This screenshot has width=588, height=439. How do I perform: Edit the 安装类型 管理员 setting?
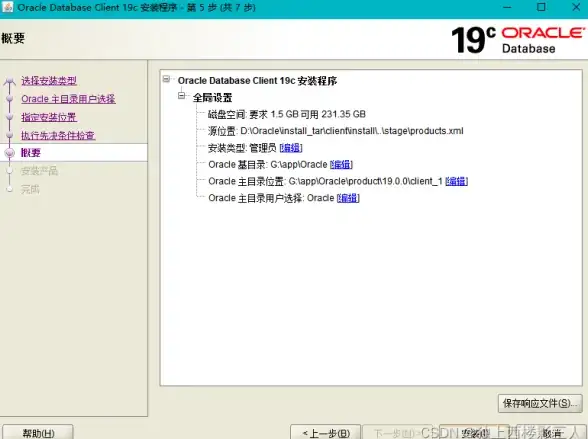291,148
